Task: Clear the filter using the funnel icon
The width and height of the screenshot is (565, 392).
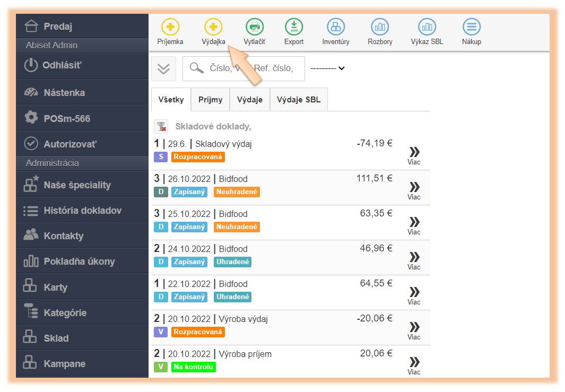Action: coord(161,127)
